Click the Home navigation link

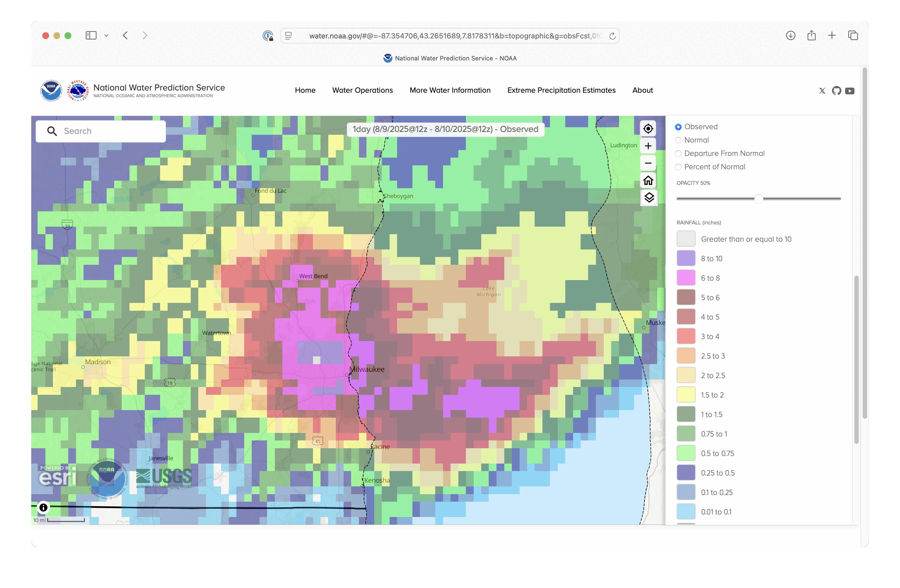(305, 90)
